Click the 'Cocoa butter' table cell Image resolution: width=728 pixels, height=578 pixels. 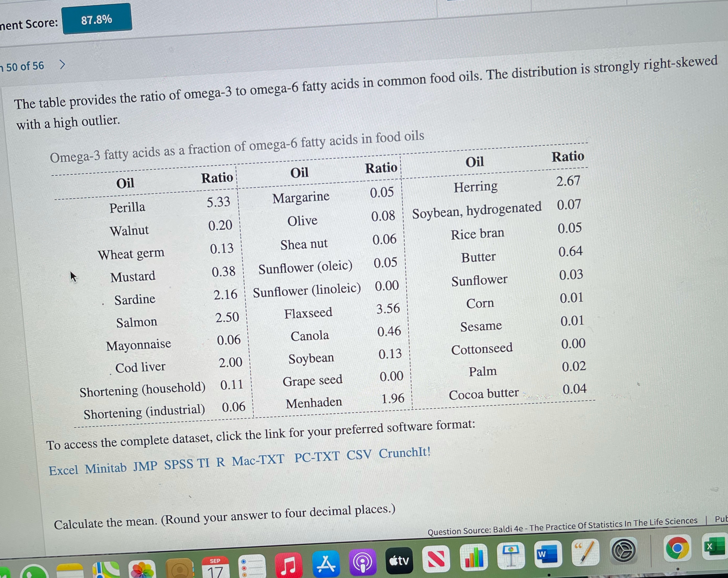(484, 394)
